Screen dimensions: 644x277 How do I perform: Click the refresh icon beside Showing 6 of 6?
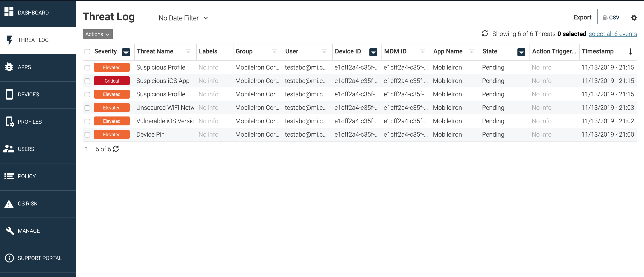[x=485, y=34]
